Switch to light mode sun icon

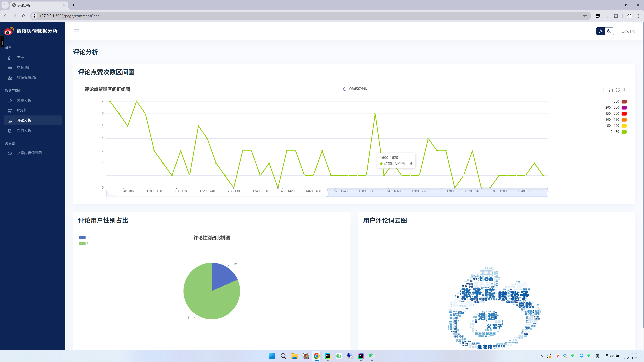pyautogui.click(x=601, y=31)
